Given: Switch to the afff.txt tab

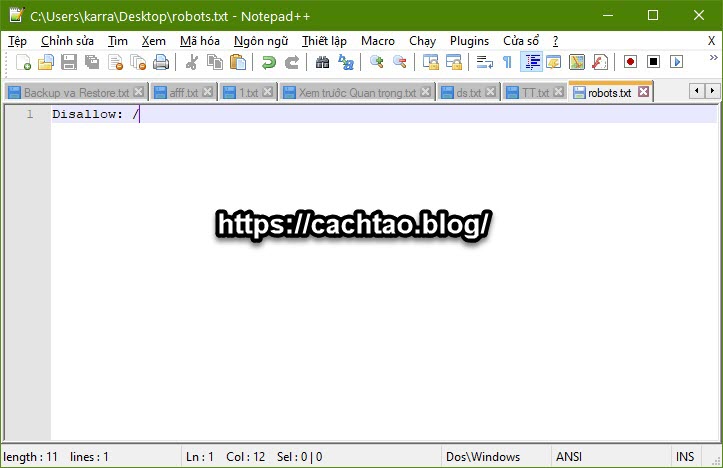Looking at the screenshot, I should click(x=183, y=93).
